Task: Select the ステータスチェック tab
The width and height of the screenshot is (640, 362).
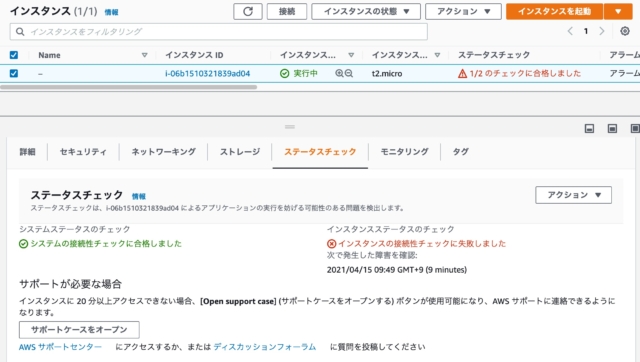Action: [320, 152]
